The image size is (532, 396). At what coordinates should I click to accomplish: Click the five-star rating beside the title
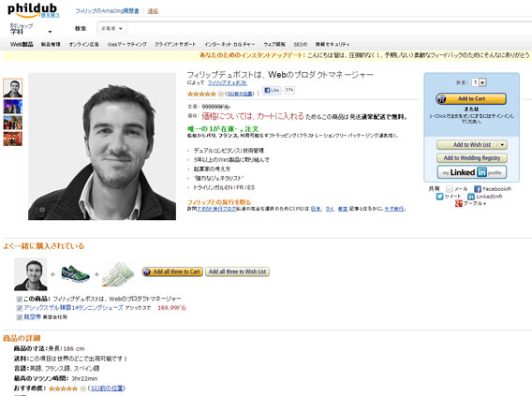(201, 94)
